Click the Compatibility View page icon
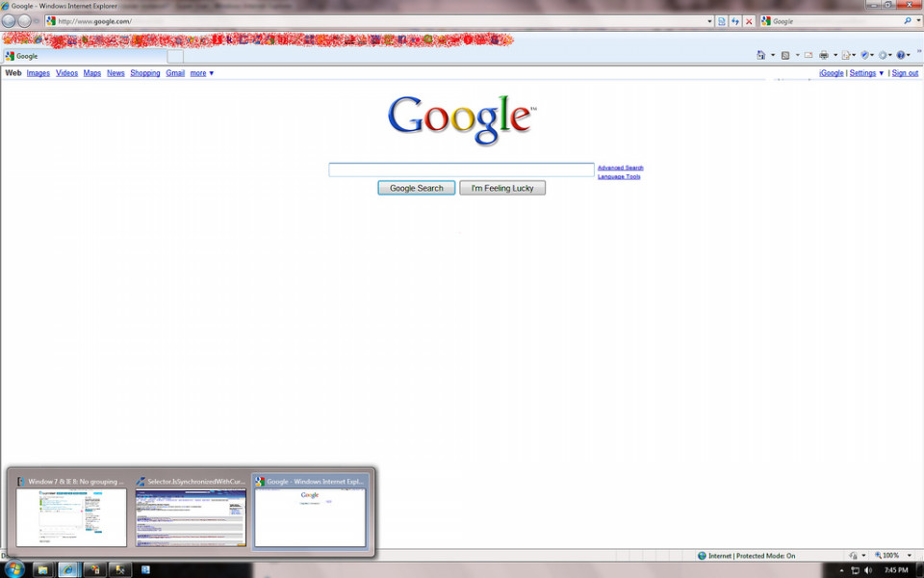Viewport: 924px width, 578px height. 722,21
